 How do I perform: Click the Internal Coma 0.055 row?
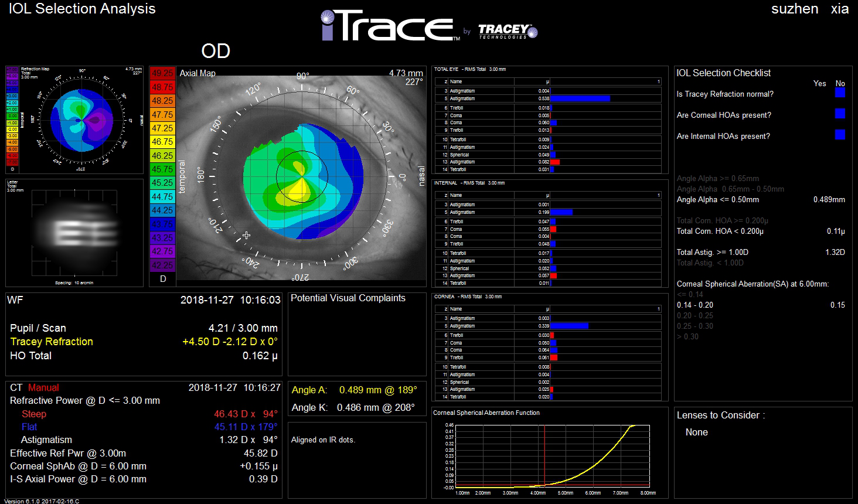pyautogui.click(x=549, y=229)
